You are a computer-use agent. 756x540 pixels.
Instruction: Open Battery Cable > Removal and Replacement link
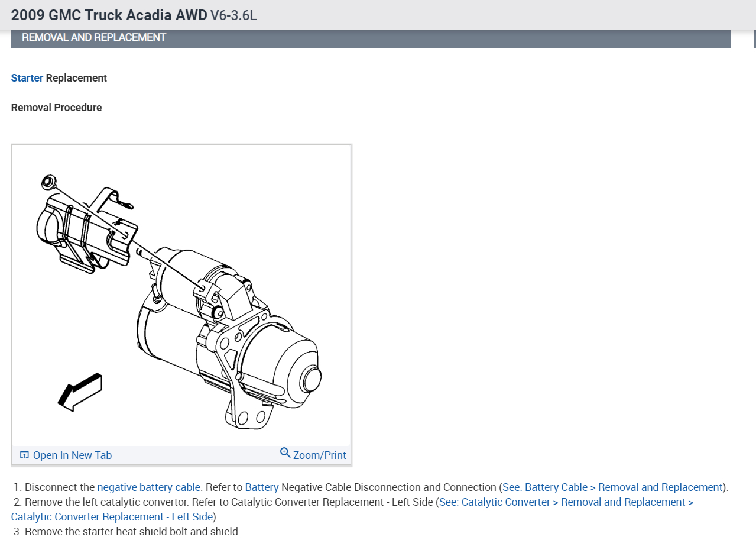pyautogui.click(x=612, y=487)
